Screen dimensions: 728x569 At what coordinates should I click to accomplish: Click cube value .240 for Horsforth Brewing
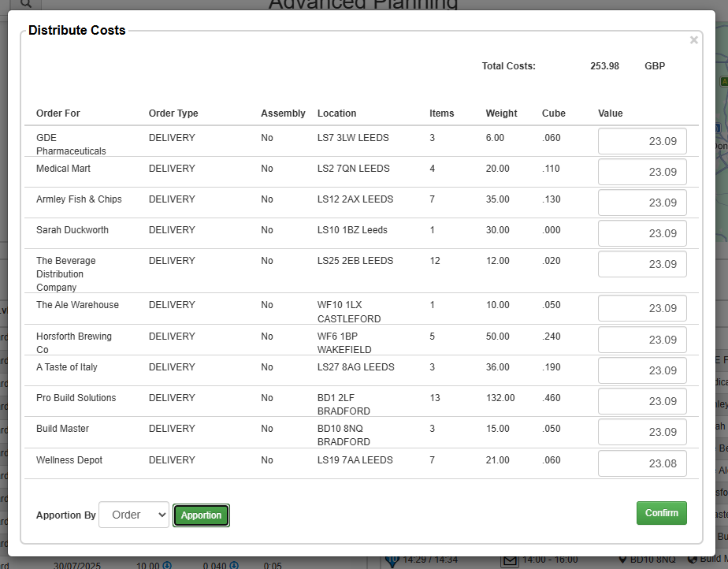pos(551,337)
